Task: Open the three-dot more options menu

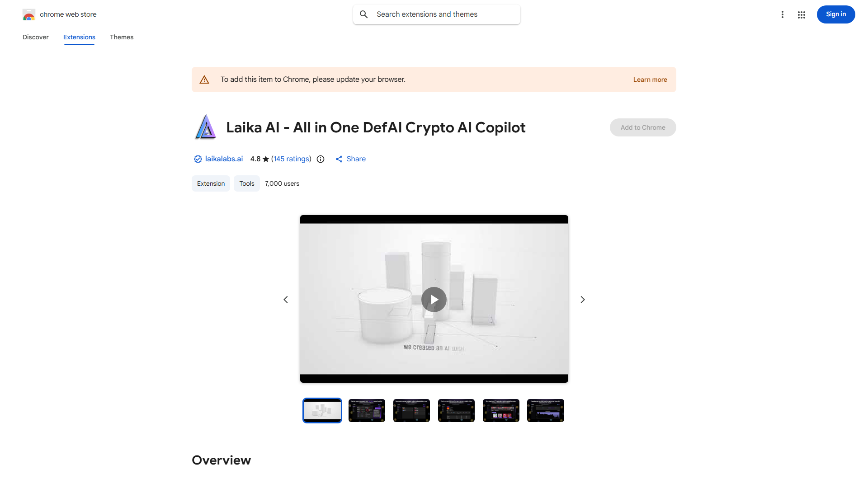Action: point(782,14)
